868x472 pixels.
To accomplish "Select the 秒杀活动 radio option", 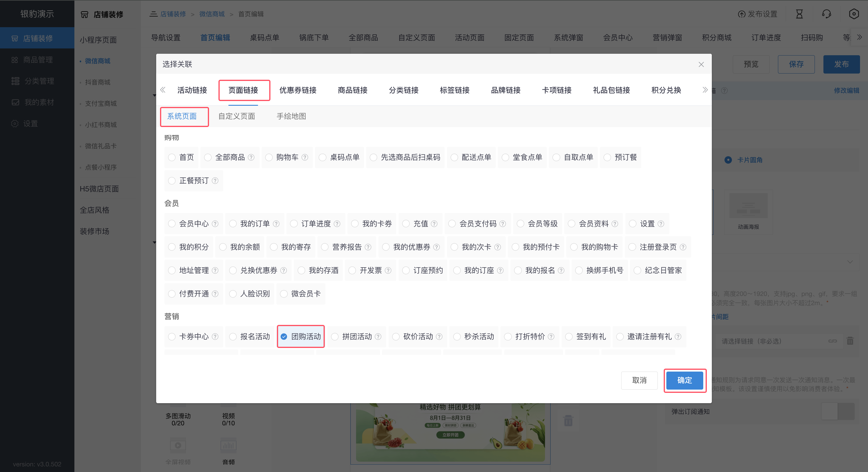I will pos(457,336).
